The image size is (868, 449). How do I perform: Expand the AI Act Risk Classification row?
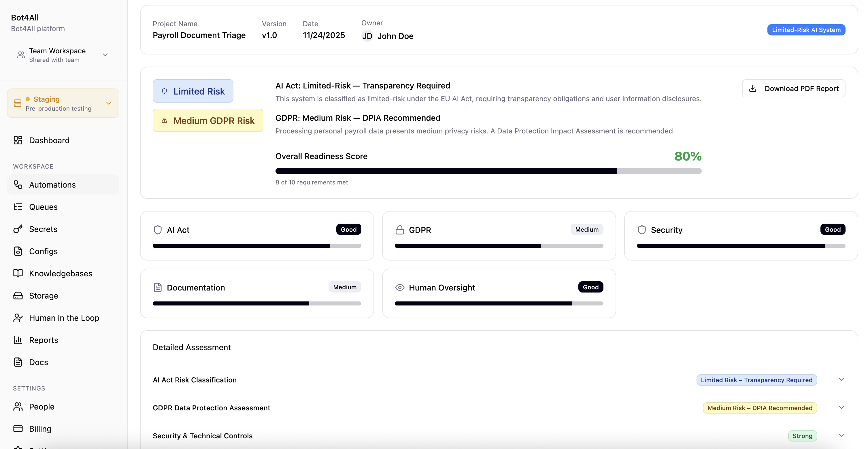(x=841, y=380)
